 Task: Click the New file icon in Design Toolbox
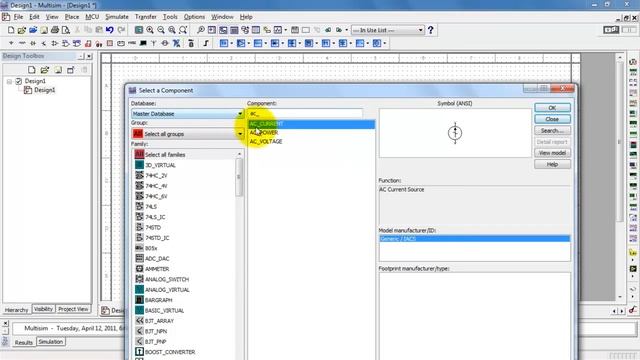(31, 70)
